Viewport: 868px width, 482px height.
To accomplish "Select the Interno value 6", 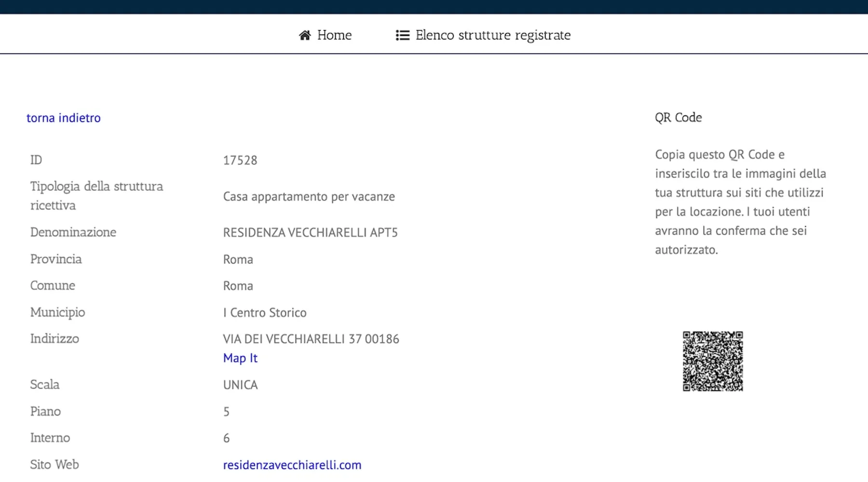I will click(226, 438).
